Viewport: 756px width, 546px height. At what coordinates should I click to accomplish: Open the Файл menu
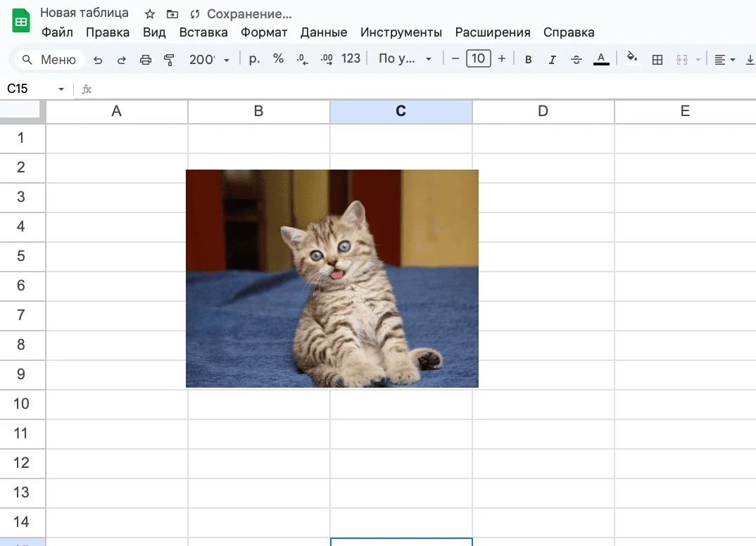[x=57, y=32]
